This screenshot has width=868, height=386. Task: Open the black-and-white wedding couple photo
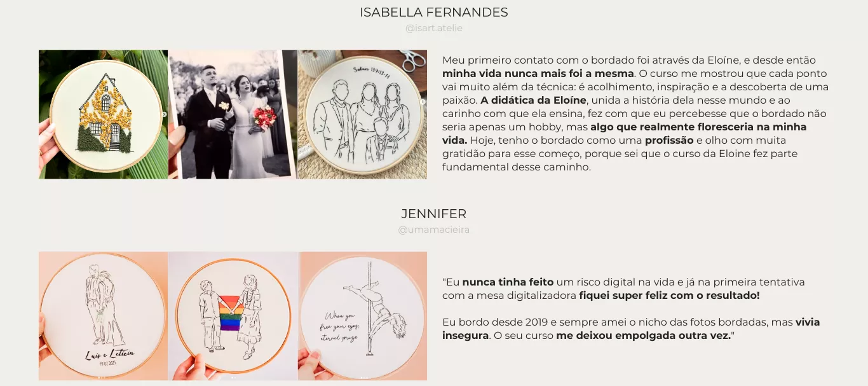click(x=233, y=114)
